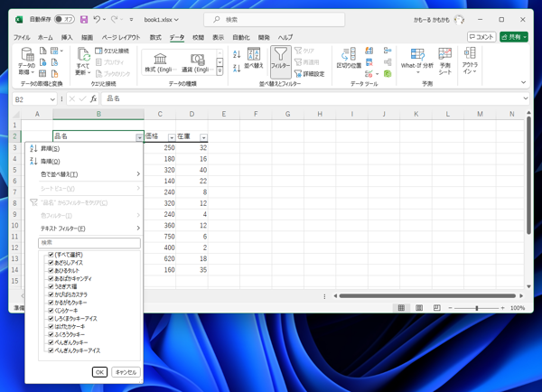This screenshot has width=542, height=392.
Task: Open 区切り位置 (Text to Columns)
Action: [x=349, y=58]
